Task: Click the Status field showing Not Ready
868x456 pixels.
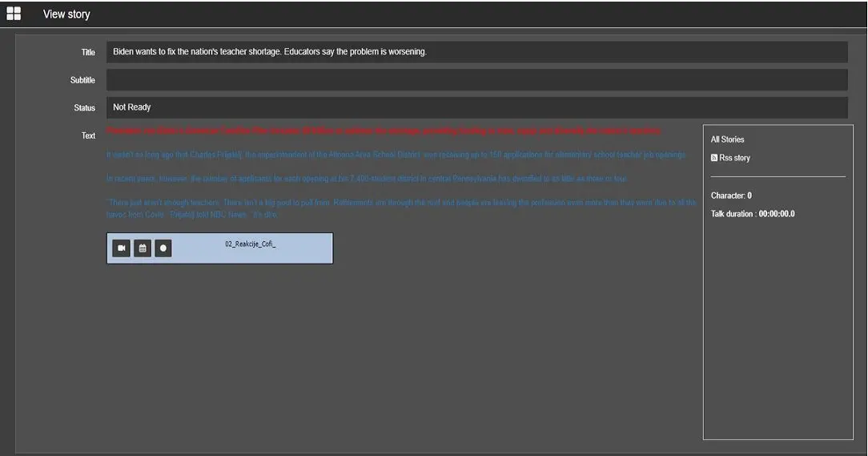Action: [x=476, y=107]
